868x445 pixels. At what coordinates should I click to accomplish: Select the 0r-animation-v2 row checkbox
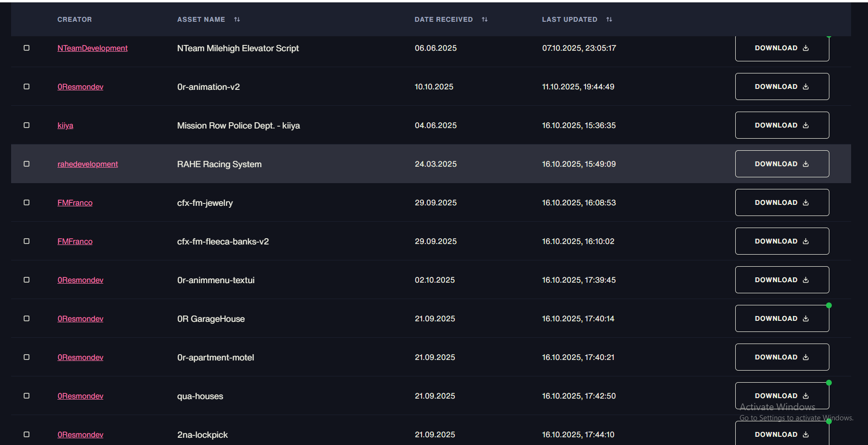[27, 86]
